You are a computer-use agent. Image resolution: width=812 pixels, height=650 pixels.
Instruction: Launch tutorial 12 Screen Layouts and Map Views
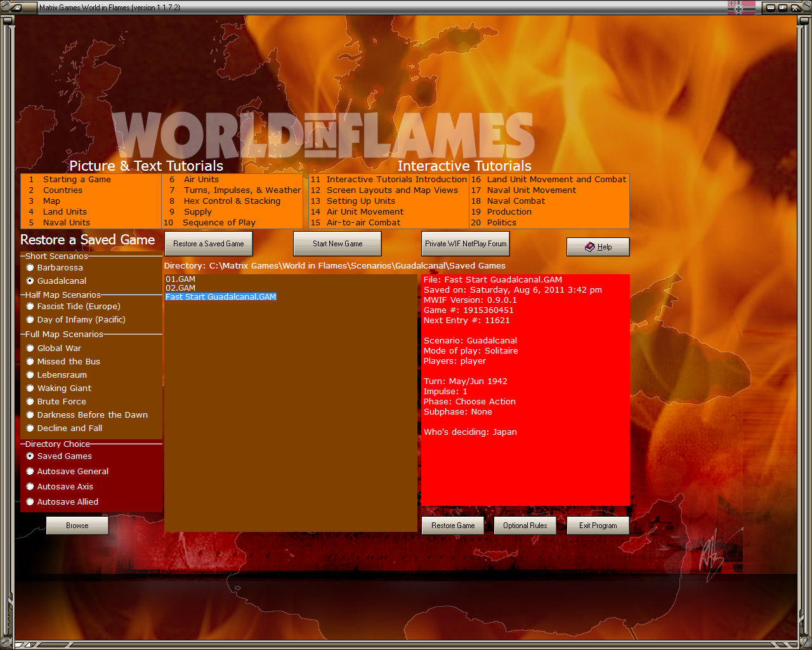click(384, 190)
